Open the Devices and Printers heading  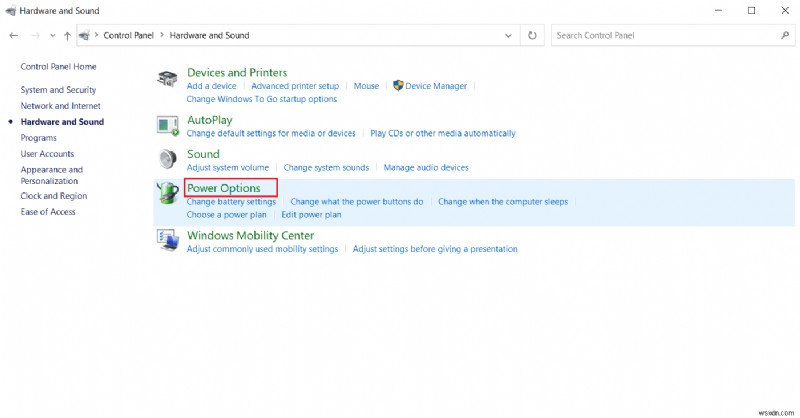pos(237,72)
